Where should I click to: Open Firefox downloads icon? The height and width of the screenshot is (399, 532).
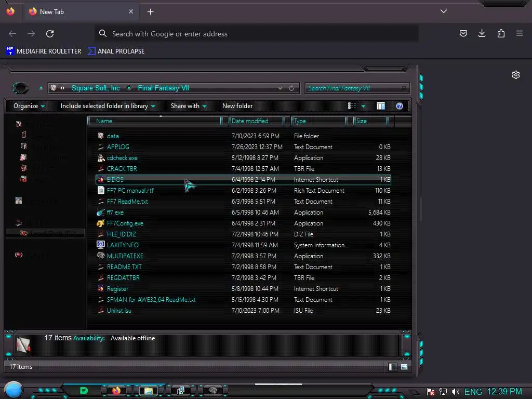482,33
